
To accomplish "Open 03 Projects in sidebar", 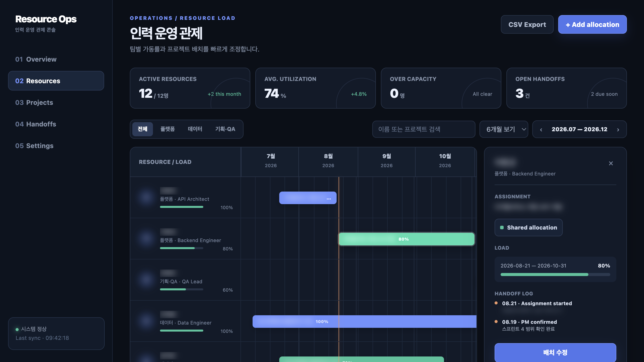I will 56,102.
